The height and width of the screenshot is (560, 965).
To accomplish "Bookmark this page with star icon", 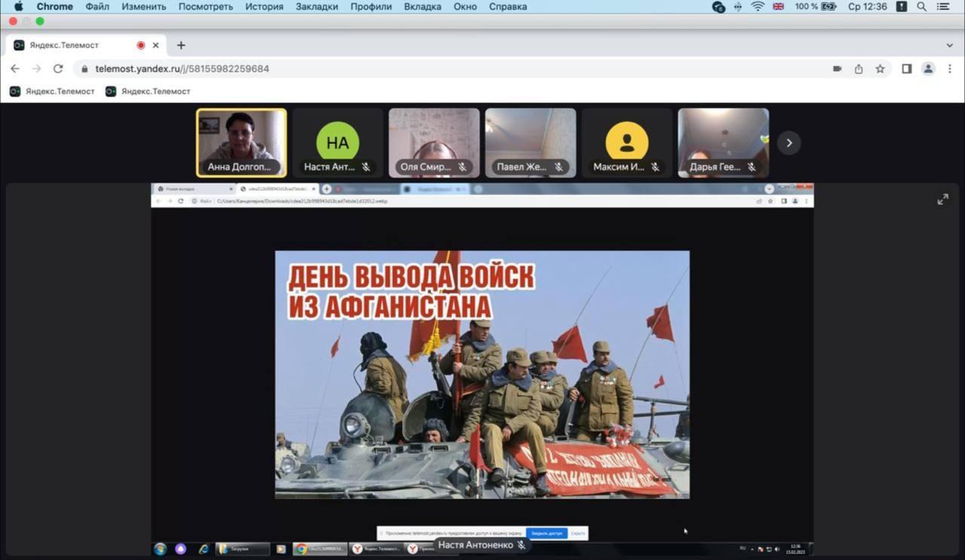I will click(x=880, y=69).
